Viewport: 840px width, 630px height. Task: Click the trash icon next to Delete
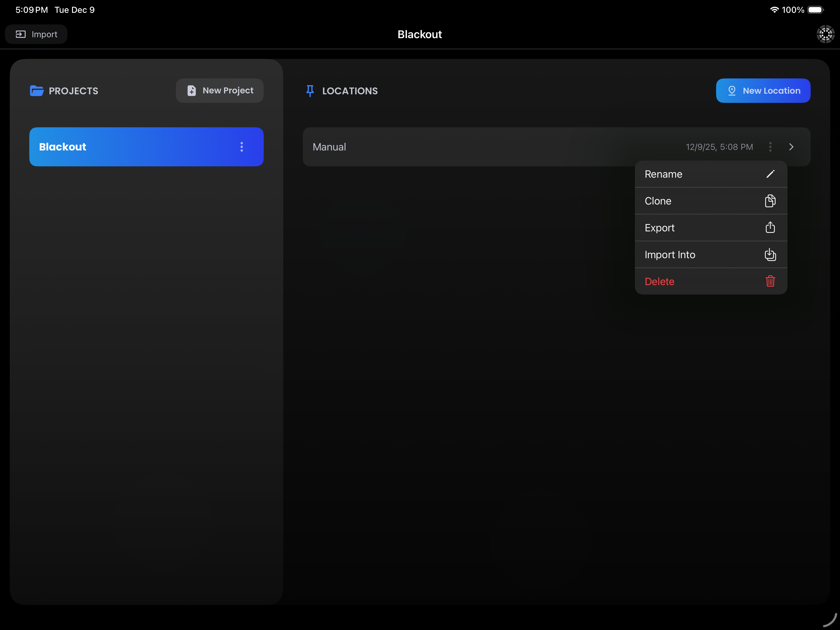(x=770, y=281)
